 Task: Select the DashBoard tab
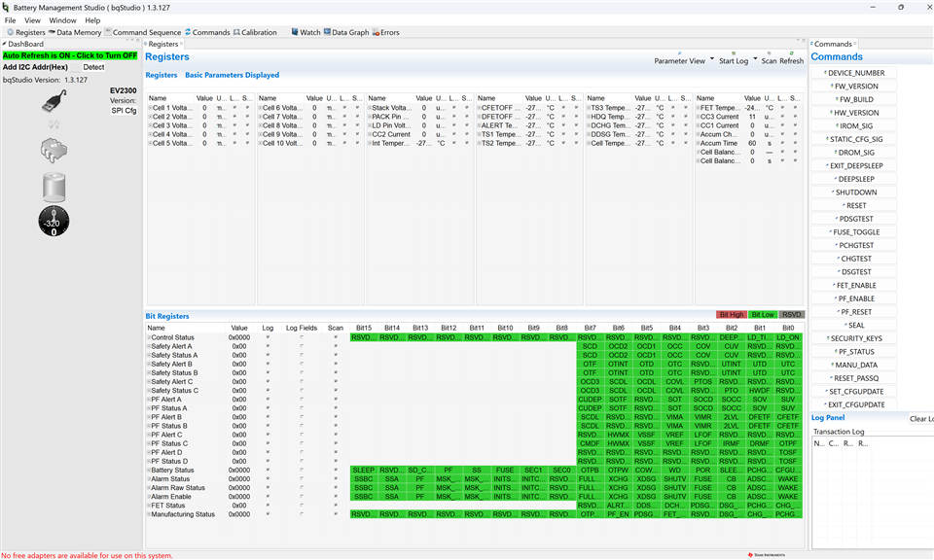(x=22, y=44)
